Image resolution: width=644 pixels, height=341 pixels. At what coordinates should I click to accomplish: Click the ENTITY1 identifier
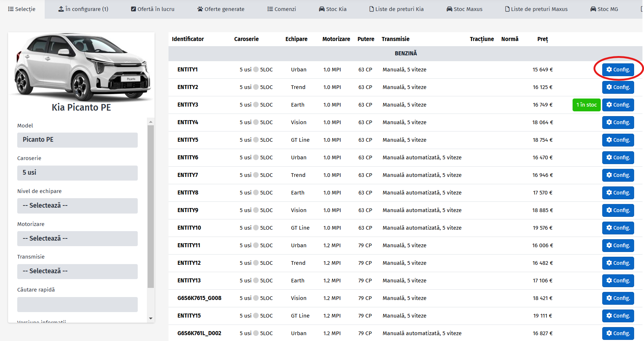click(x=188, y=70)
